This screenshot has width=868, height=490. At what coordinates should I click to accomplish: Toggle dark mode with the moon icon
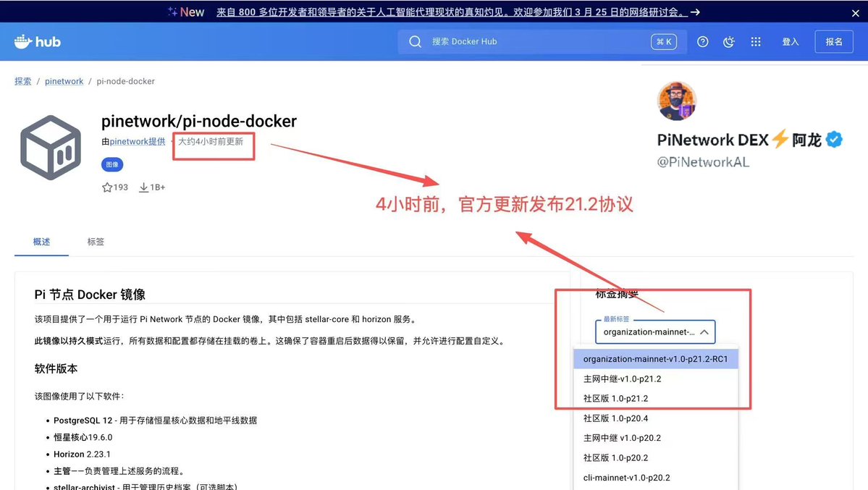click(728, 41)
